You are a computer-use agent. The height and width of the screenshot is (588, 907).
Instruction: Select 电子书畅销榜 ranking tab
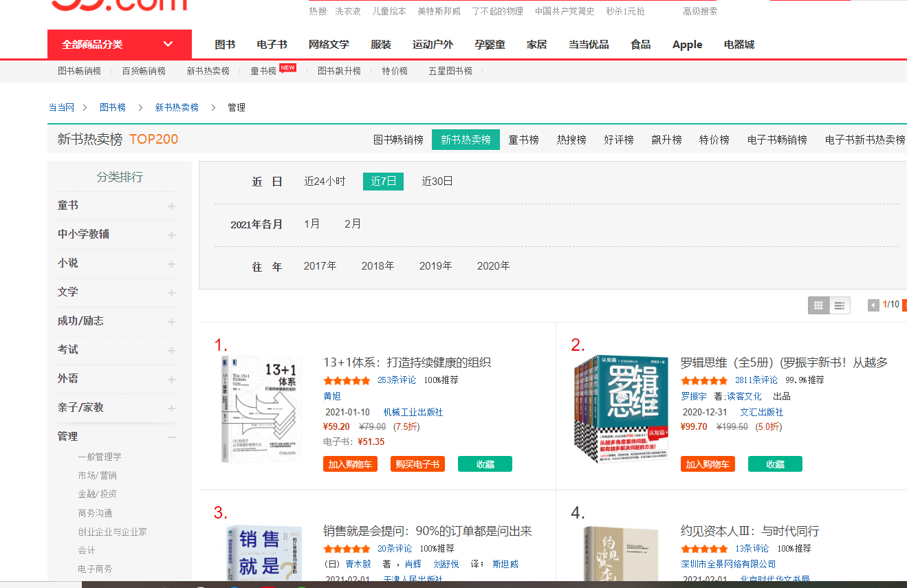777,140
